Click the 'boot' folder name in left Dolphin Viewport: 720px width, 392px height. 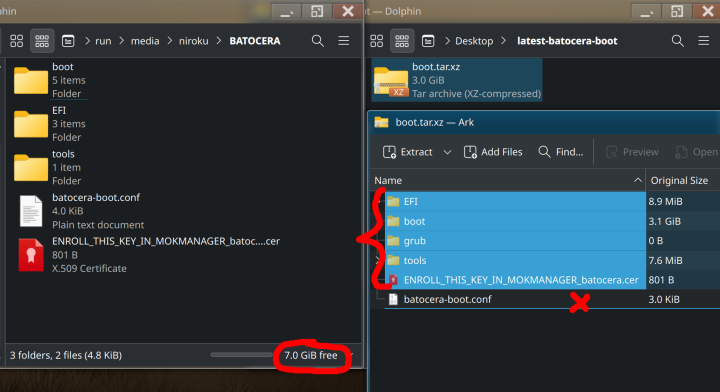point(63,67)
